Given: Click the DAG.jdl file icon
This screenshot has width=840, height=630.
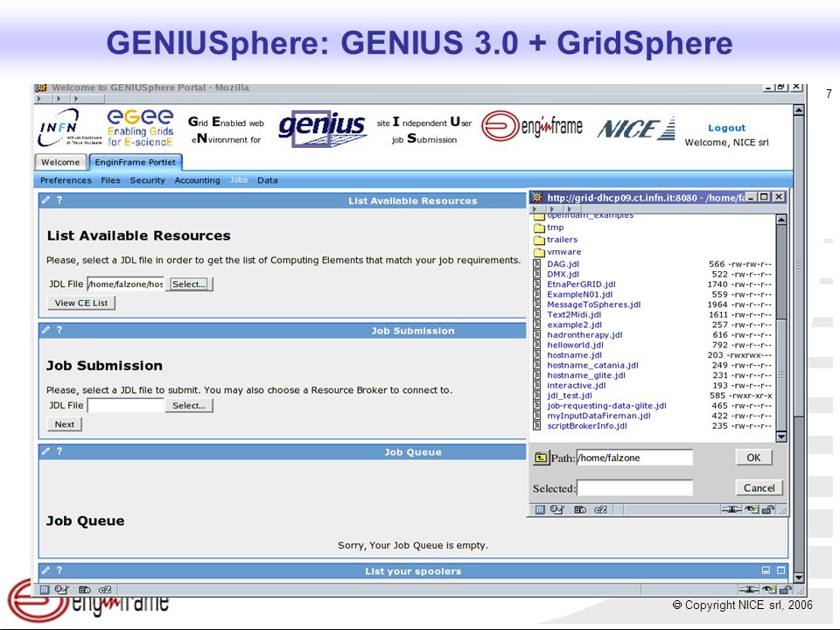Looking at the screenshot, I should [x=537, y=263].
